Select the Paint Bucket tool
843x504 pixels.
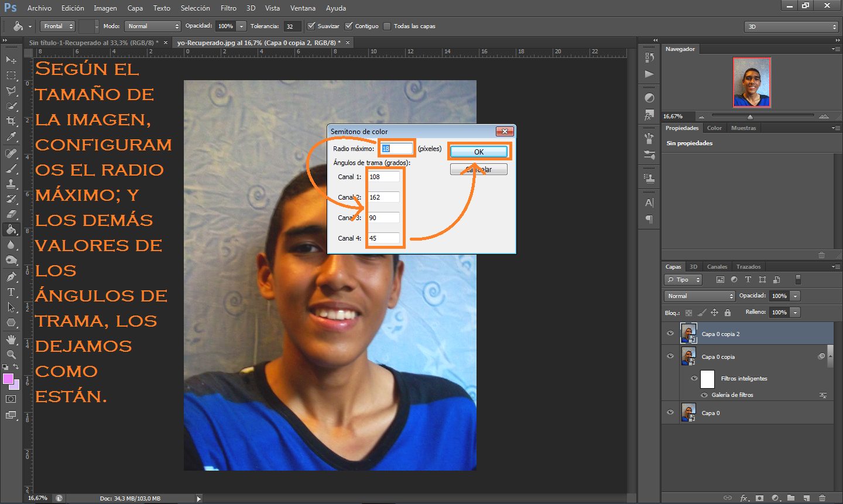click(x=11, y=229)
